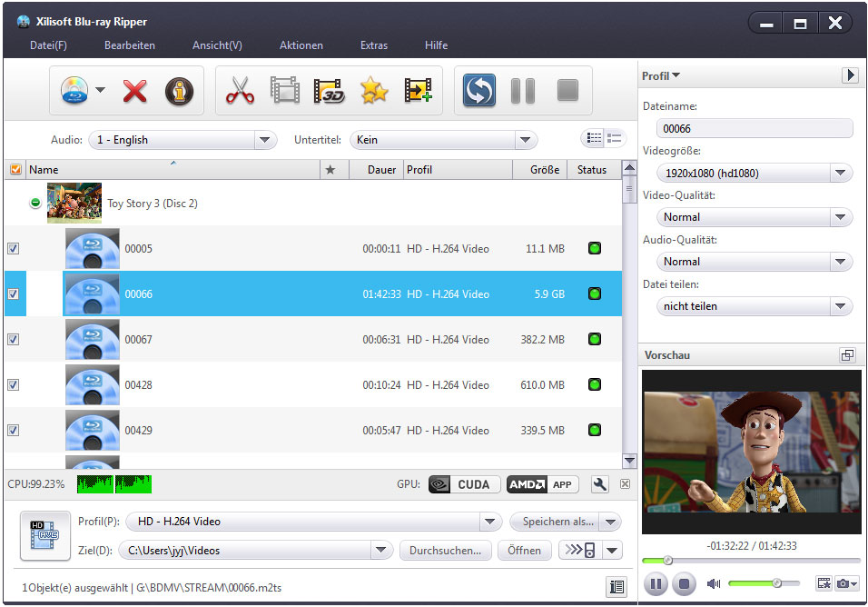
Task: Open the film strip effects editor
Action: click(x=284, y=90)
